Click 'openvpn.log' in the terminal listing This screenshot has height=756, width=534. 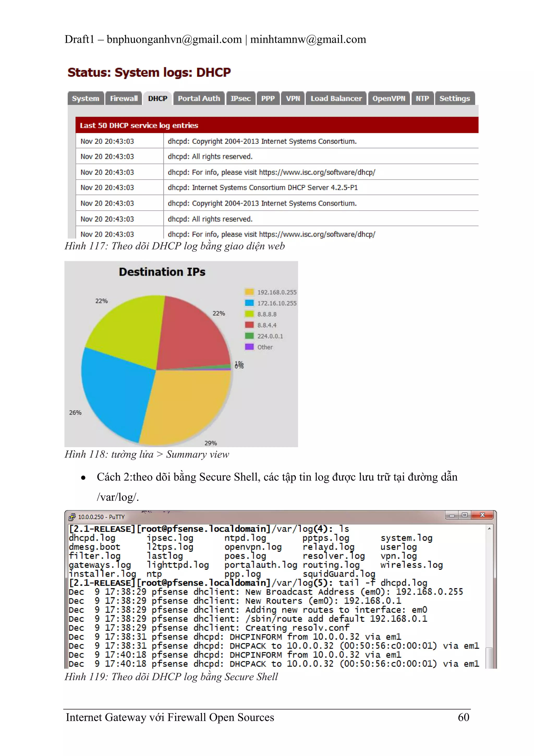click(253, 547)
